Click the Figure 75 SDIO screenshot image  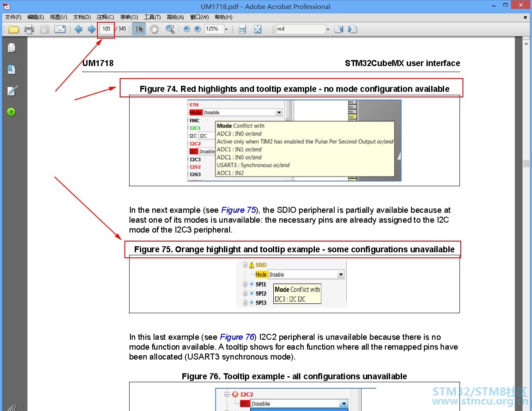pyautogui.click(x=291, y=284)
